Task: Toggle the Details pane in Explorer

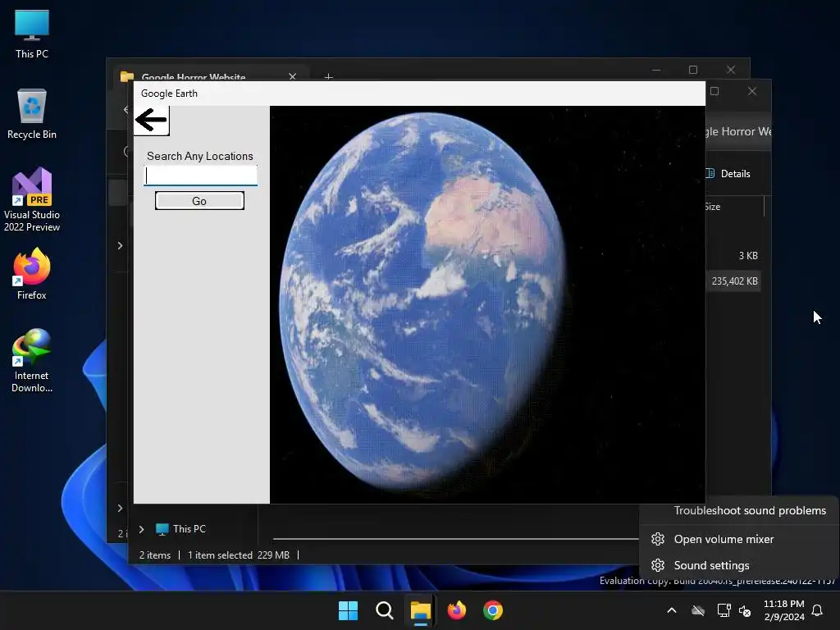Action: pos(728,174)
